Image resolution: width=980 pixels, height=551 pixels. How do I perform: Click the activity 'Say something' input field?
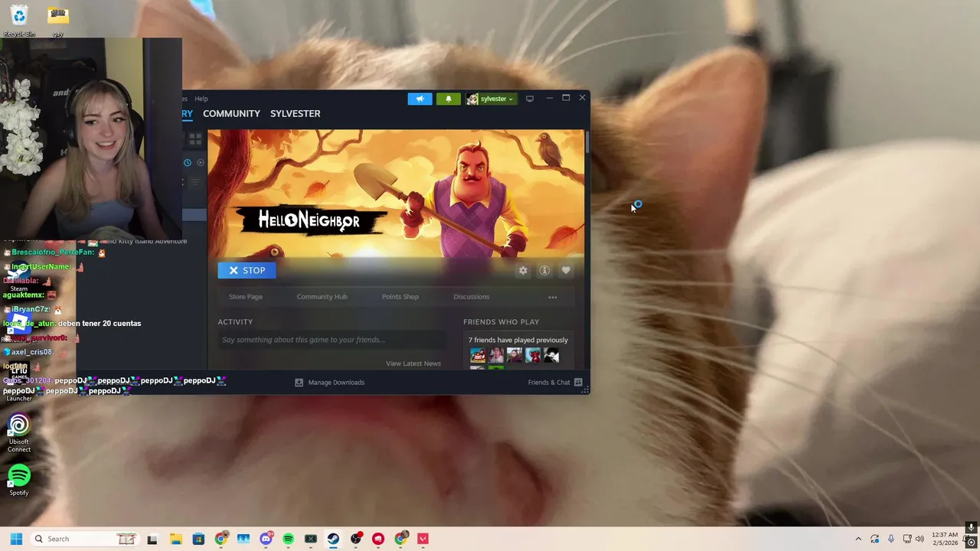coord(331,340)
